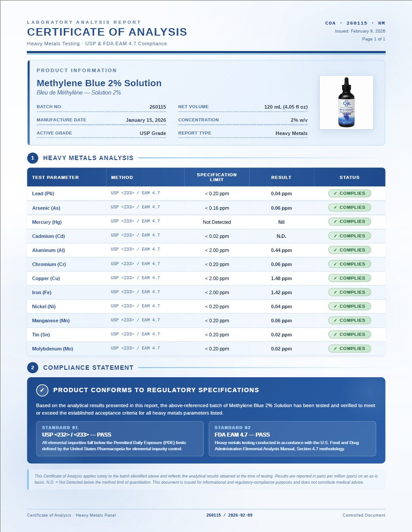
Task: Click the Controlled Document footer label
Action: click(364, 515)
